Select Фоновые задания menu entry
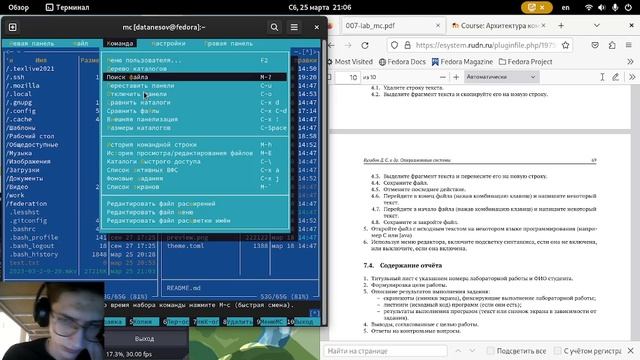This screenshot has height=360, width=640. click(x=194, y=178)
